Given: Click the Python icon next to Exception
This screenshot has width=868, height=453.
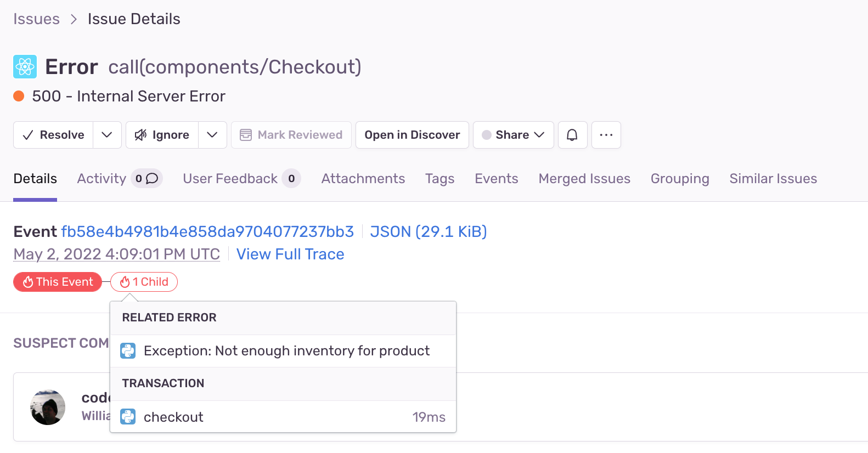Looking at the screenshot, I should (128, 351).
